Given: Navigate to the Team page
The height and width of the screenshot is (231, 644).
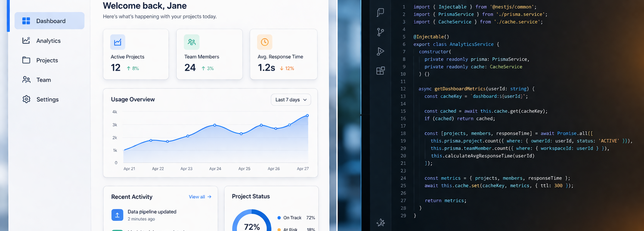Looking at the screenshot, I should 44,80.
